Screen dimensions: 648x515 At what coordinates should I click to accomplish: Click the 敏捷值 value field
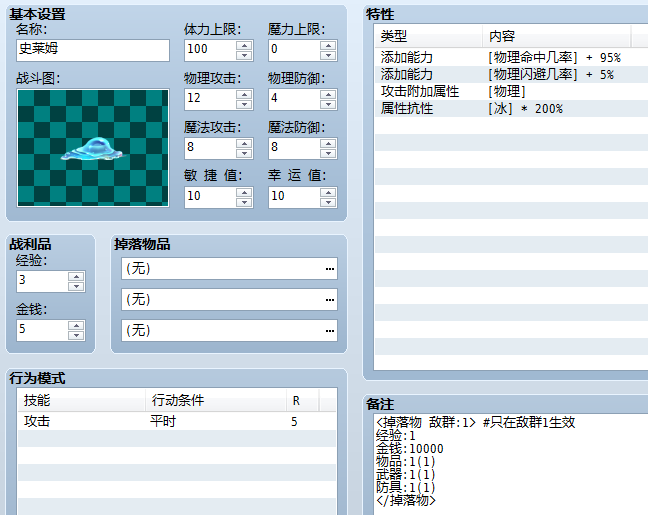[210, 197]
